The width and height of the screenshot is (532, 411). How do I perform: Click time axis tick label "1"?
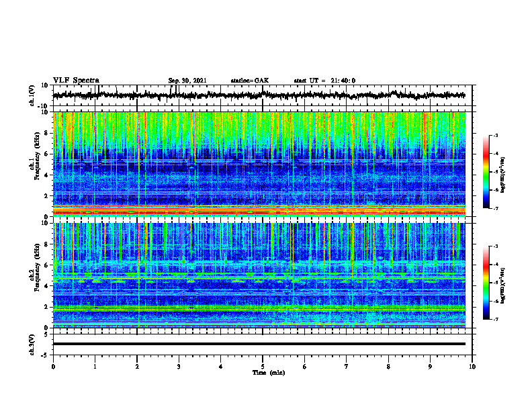pos(95,367)
